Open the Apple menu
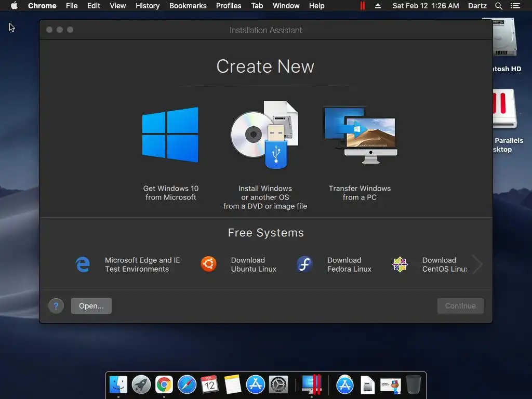The width and height of the screenshot is (532, 399). point(14,6)
